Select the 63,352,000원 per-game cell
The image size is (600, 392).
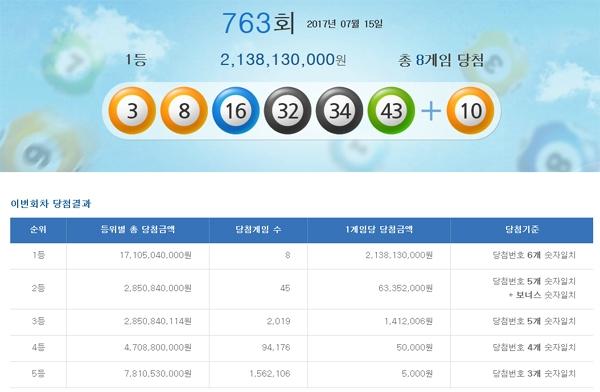coord(406,288)
